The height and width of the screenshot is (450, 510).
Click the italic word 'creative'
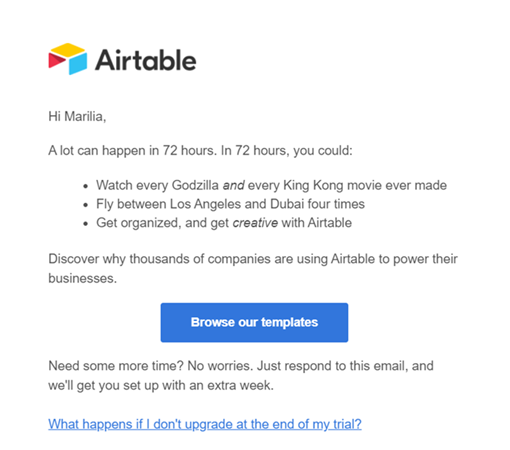tap(255, 223)
